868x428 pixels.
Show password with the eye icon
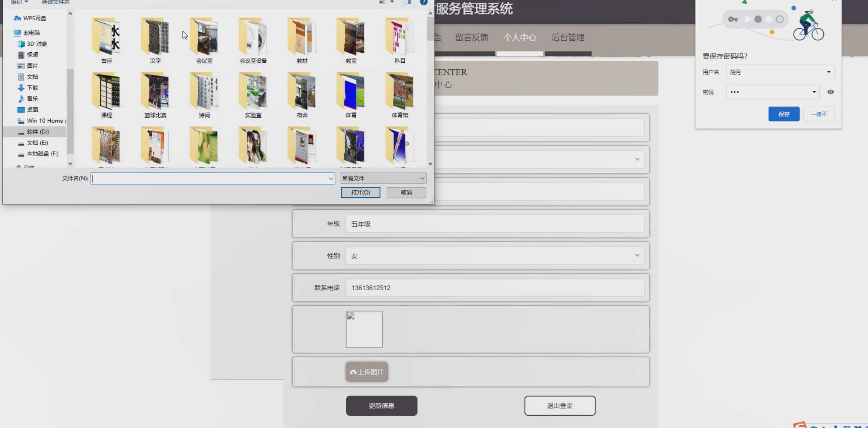tap(830, 92)
